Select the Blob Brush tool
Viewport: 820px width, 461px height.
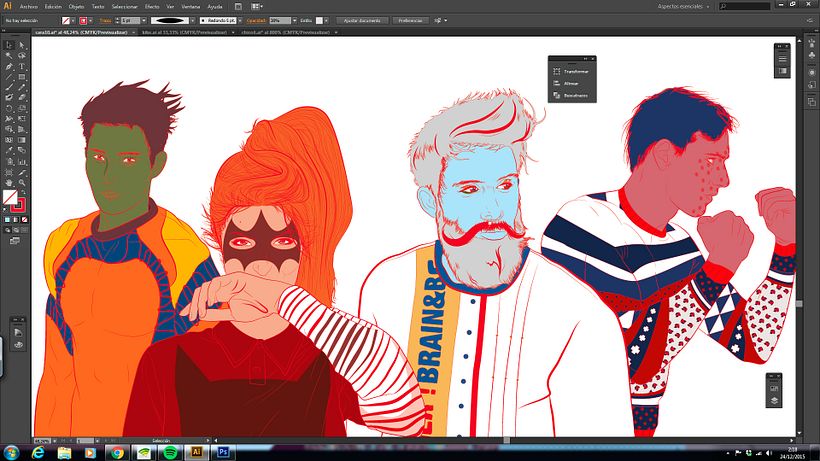(9, 98)
